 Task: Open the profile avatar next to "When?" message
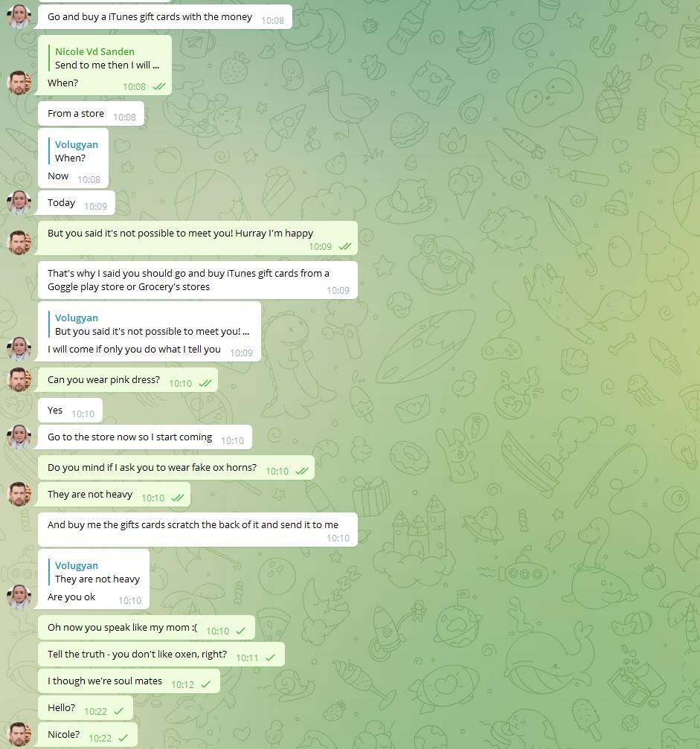pyautogui.click(x=19, y=83)
